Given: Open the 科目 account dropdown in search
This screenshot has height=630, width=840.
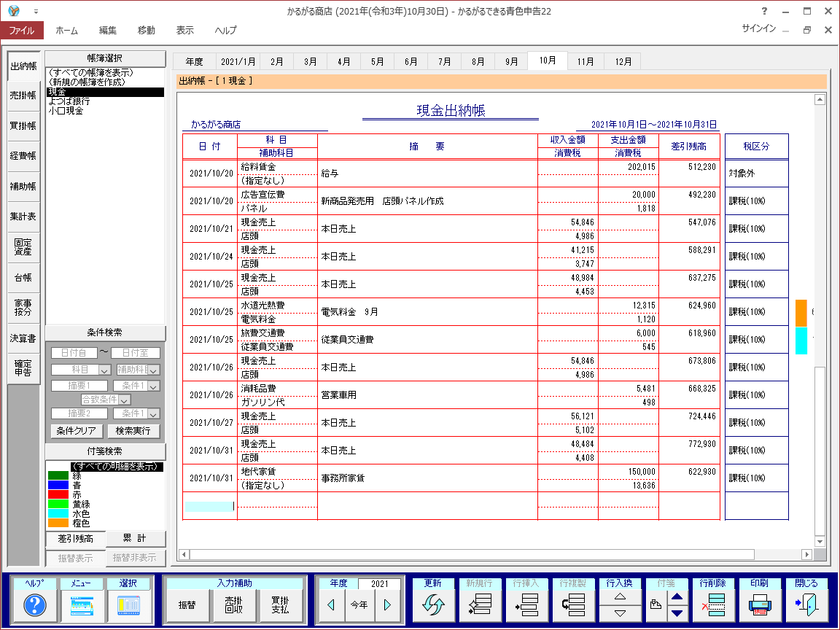Looking at the screenshot, I should 104,370.
